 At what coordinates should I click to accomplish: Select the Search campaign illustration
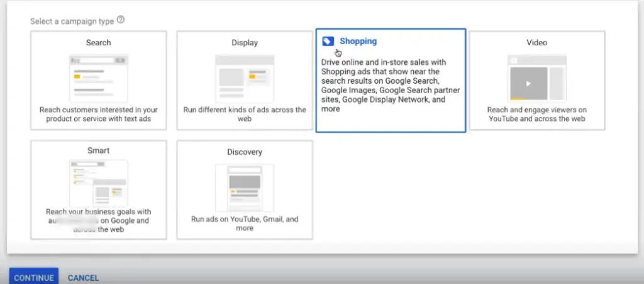(x=99, y=78)
